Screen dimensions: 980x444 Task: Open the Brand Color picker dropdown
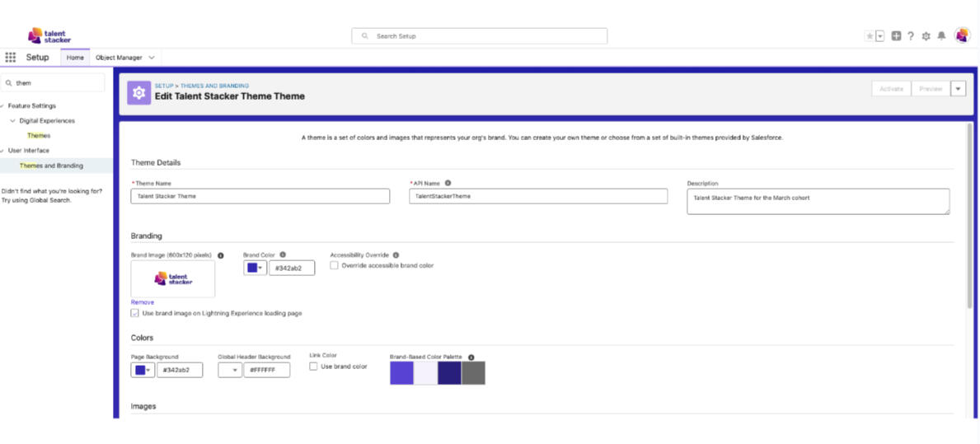255,268
